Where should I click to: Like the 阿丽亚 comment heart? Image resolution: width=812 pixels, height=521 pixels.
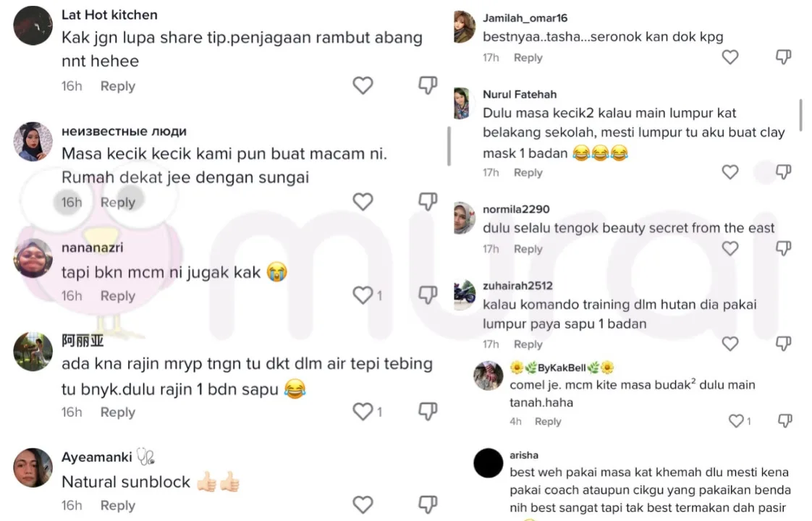pos(363,412)
